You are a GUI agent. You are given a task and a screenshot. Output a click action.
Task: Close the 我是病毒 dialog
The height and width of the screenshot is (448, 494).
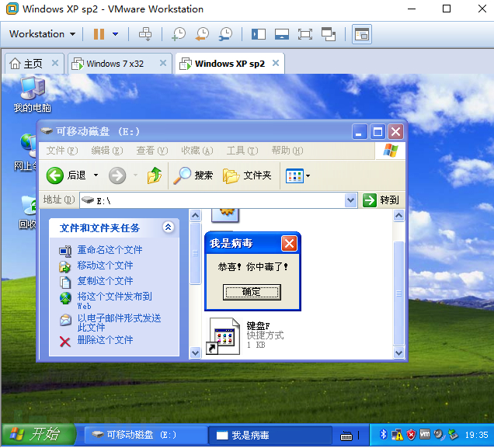(x=289, y=243)
